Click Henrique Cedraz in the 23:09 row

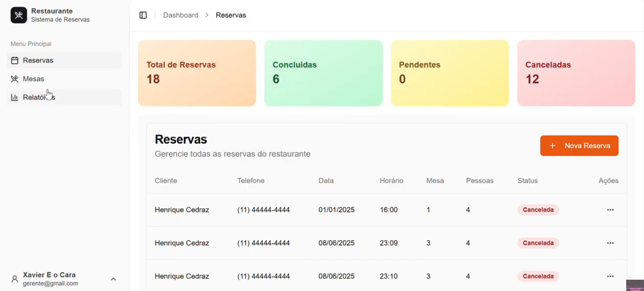coord(182,243)
